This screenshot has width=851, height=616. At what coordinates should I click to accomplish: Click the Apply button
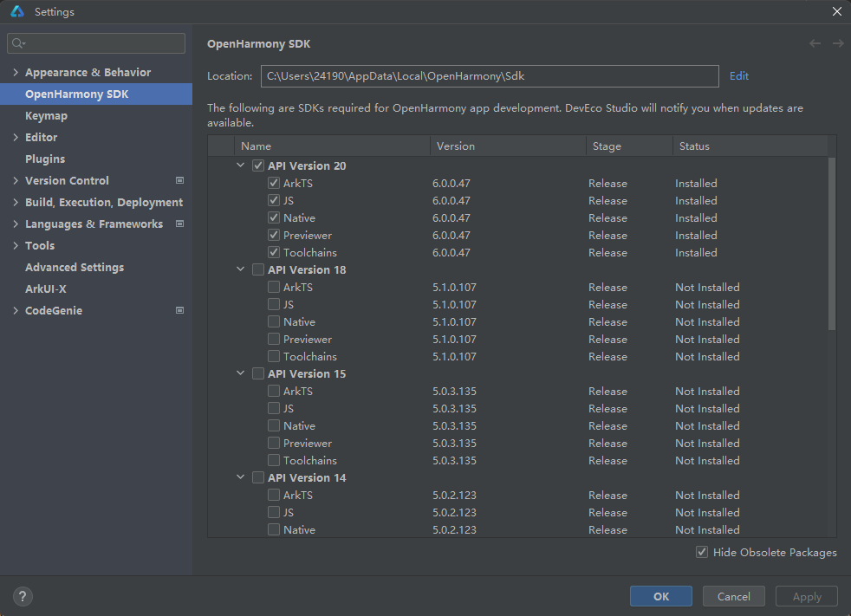coord(807,596)
